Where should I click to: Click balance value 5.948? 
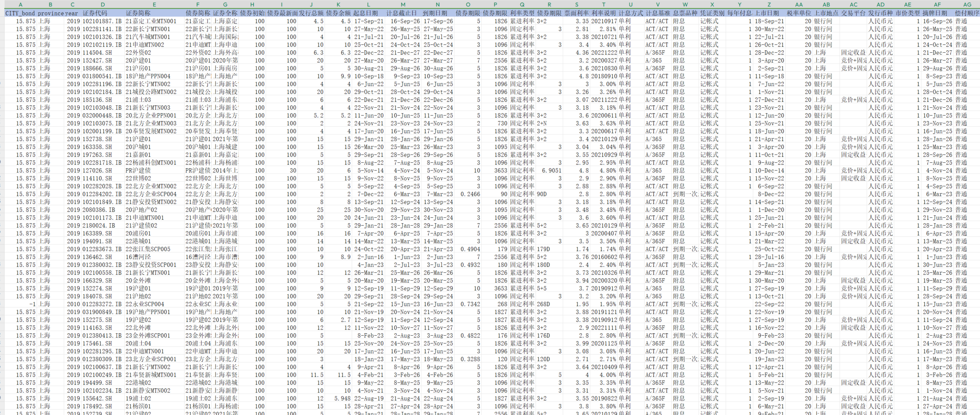pos(338,398)
